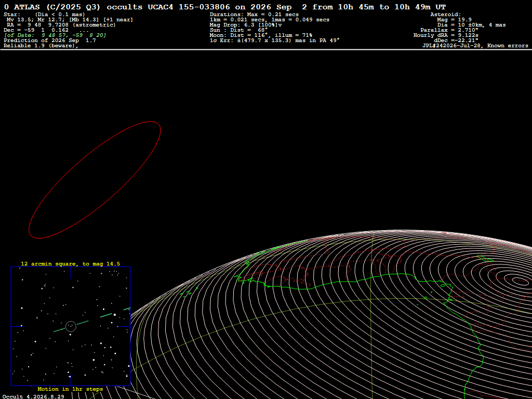The width and height of the screenshot is (532, 399).
Task: Click the 'Parallax = 2.710' value
Action: click(449, 30)
